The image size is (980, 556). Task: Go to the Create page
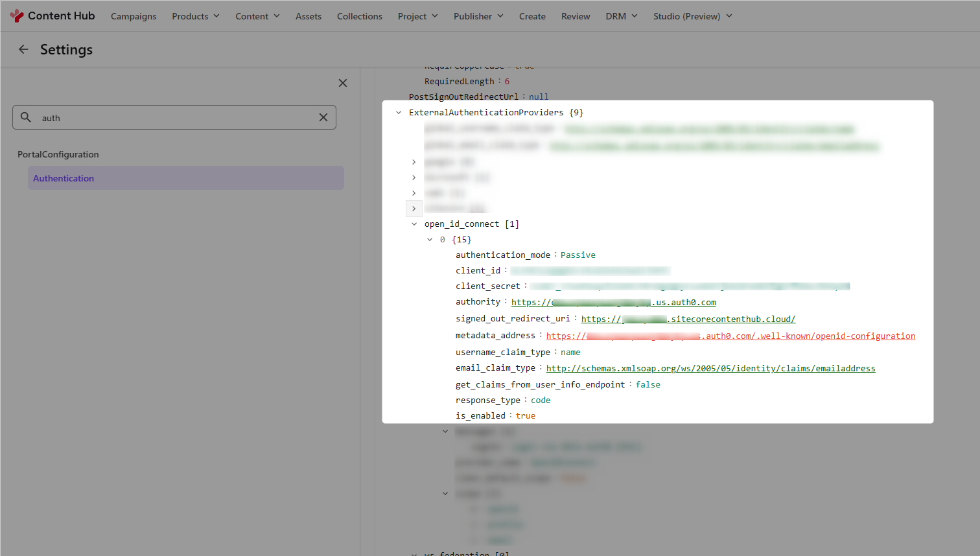pyautogui.click(x=532, y=16)
